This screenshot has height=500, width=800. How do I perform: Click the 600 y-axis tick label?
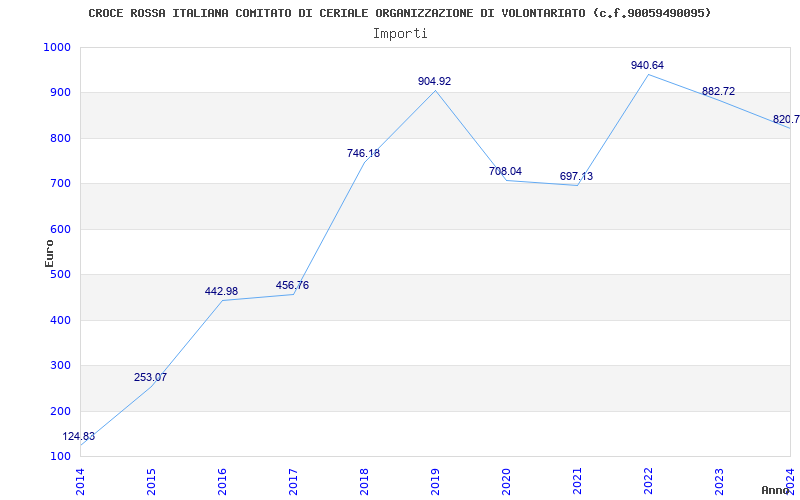coord(60,229)
